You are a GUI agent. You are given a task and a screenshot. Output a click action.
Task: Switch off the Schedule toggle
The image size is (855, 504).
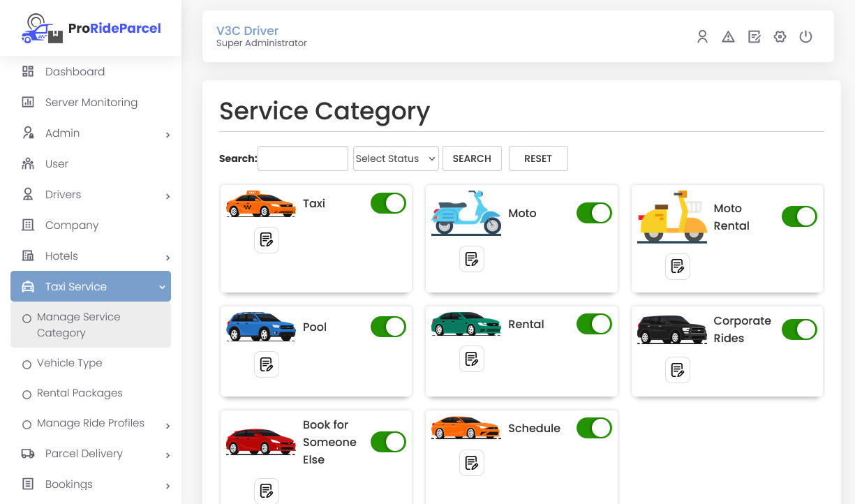point(594,428)
